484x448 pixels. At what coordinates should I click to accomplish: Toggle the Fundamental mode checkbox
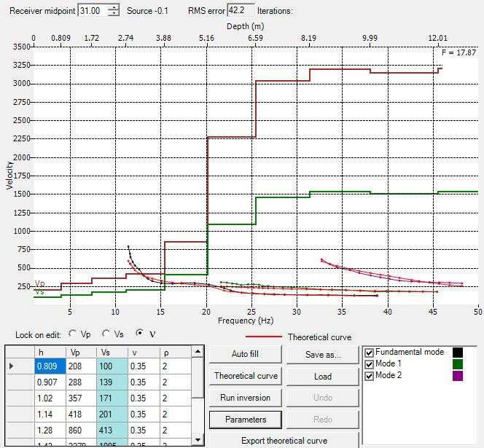tap(370, 353)
